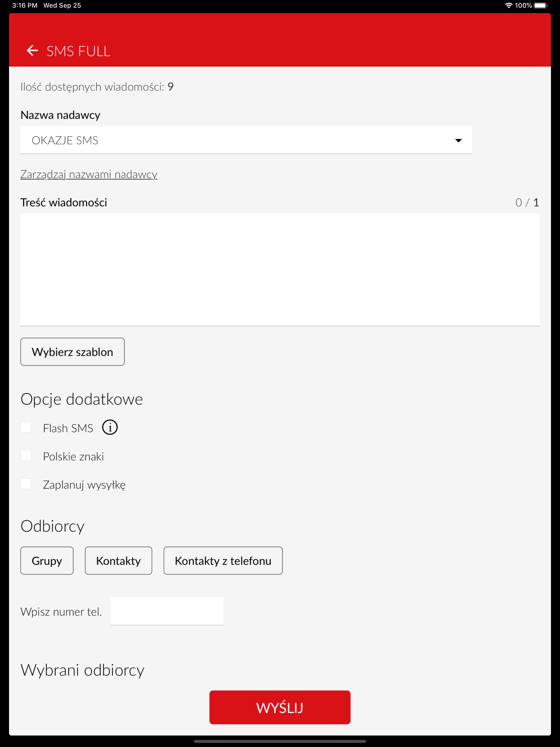Click the Flash SMS label
The image size is (560, 747).
(68, 428)
